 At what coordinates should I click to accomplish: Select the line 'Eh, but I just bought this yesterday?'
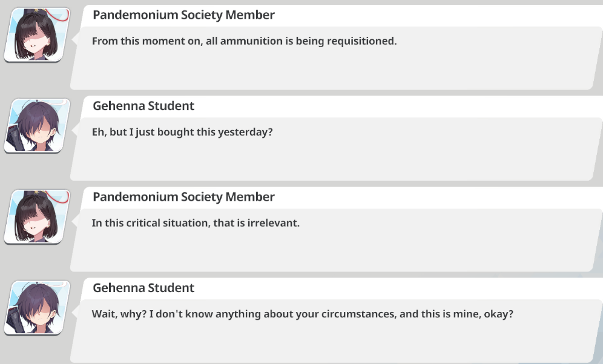[x=182, y=132]
